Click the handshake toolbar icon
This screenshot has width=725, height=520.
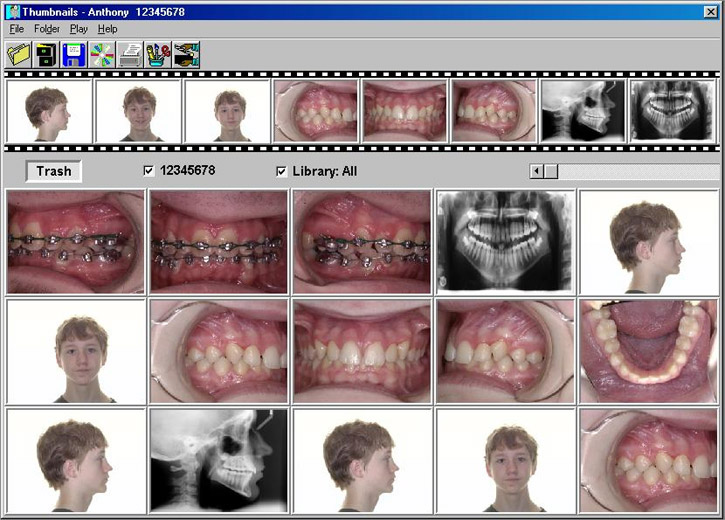(186, 55)
